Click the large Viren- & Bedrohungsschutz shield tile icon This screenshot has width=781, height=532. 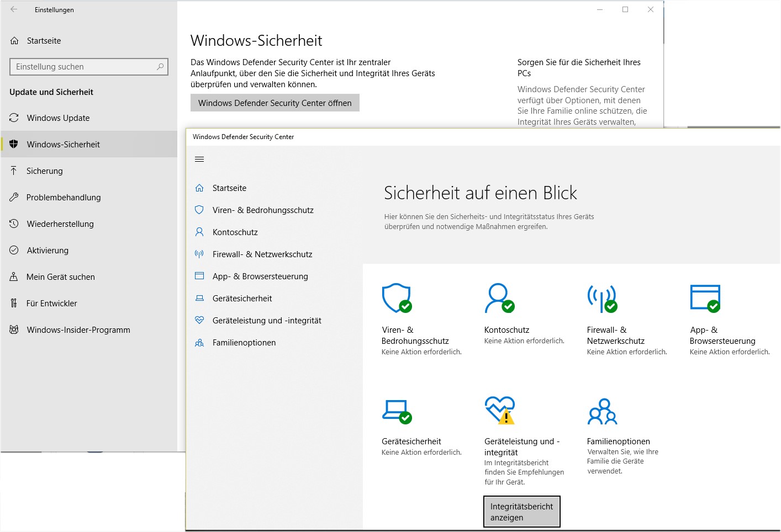point(397,299)
